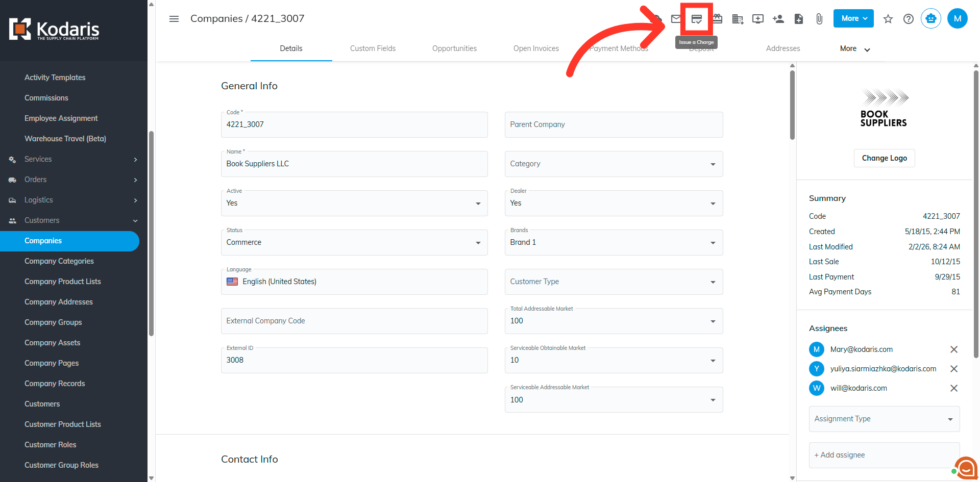Open the Serviceable Obtainable Market dropdown
This screenshot has width=980, height=482.
click(x=614, y=360)
